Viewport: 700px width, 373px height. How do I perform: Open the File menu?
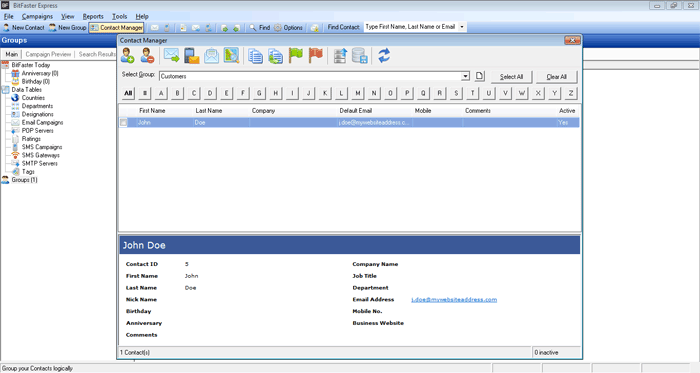click(8, 17)
